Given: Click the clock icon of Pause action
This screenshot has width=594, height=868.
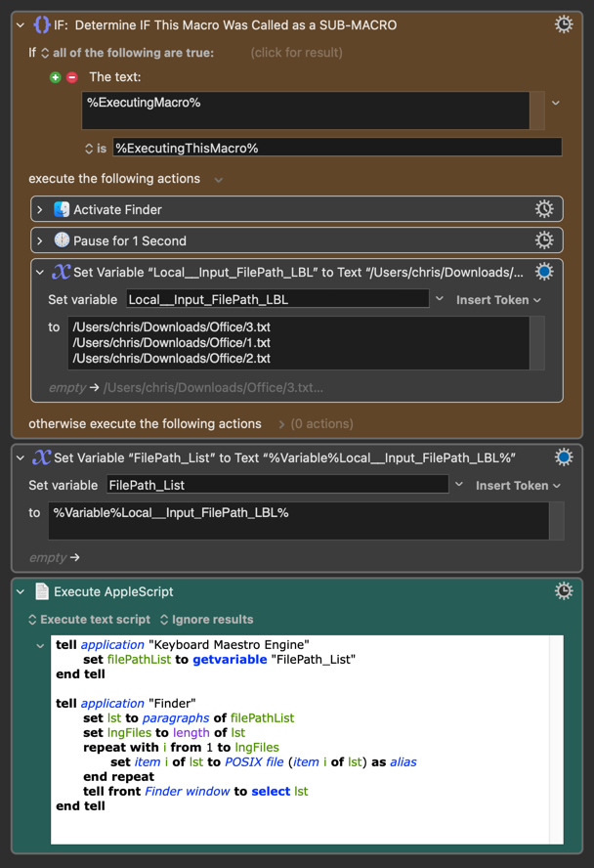Looking at the screenshot, I should pos(62,240).
